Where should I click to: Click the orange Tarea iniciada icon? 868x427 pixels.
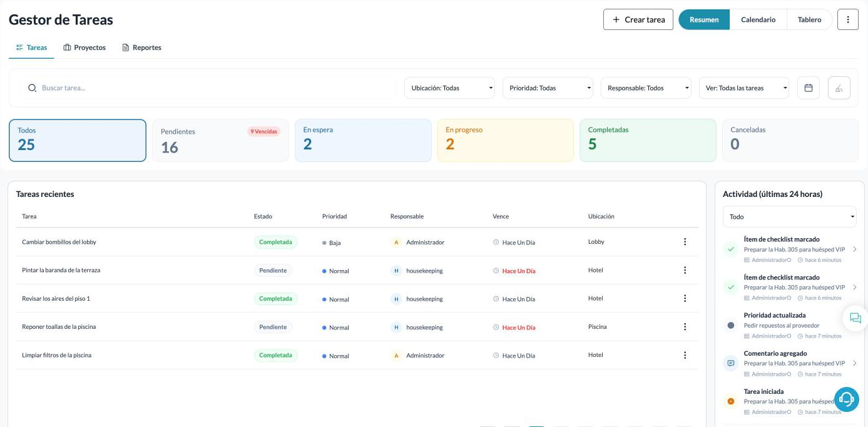click(x=730, y=401)
